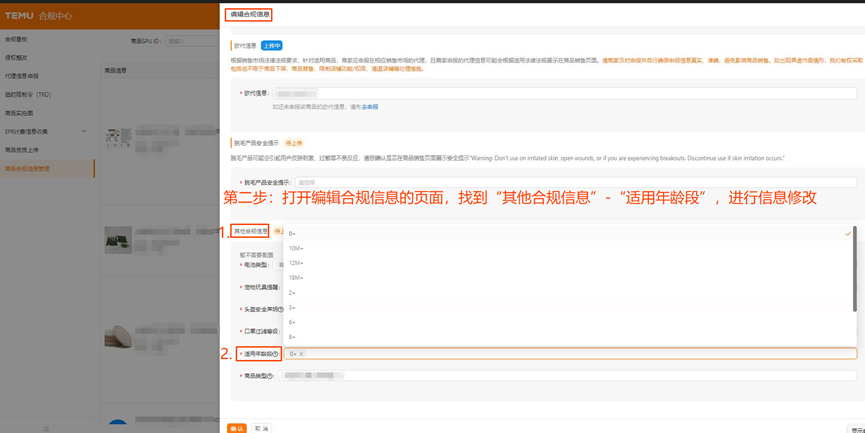The height and width of the screenshot is (433, 865).
Task: Click help icon next to 适用年龄段
Action: click(x=276, y=354)
